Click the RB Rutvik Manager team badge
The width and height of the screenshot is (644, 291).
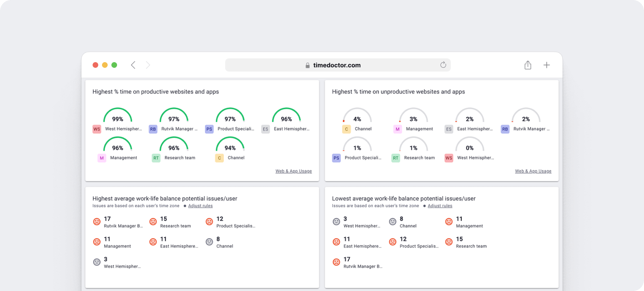pyautogui.click(x=153, y=129)
